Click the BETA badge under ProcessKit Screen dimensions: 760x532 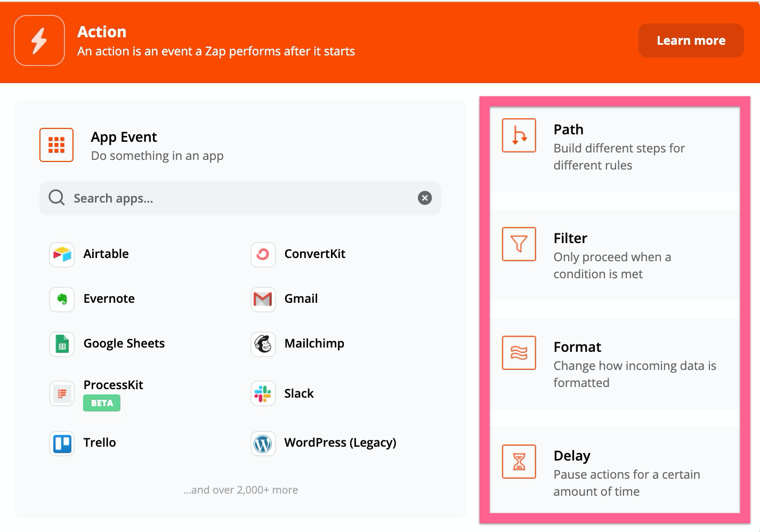click(102, 403)
